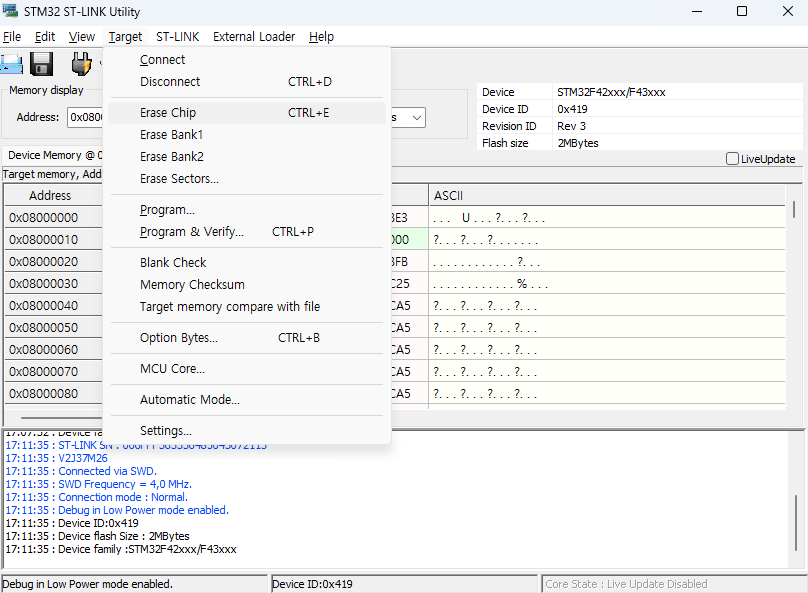Open the Help menu
This screenshot has height=593, width=808.
(x=322, y=37)
